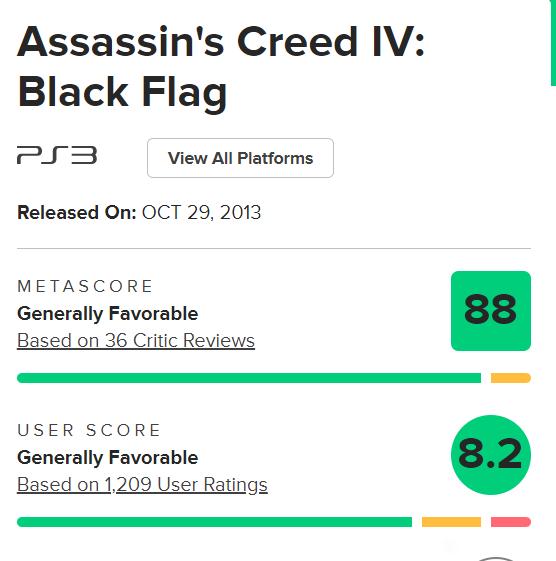Viewport: 556px width, 561px height.
Task: Click the Released On label
Action: click(77, 213)
